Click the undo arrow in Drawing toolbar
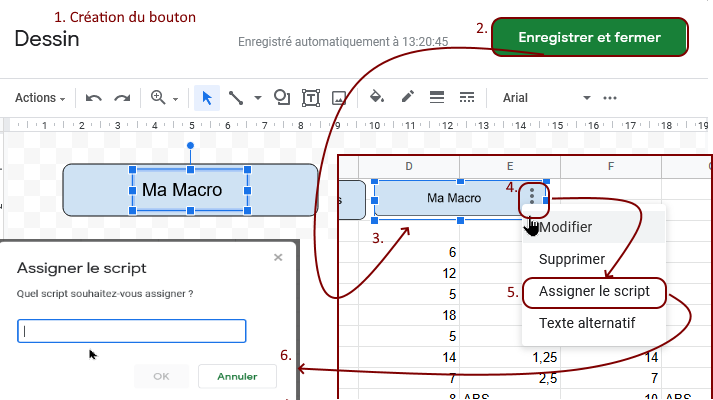 point(94,98)
